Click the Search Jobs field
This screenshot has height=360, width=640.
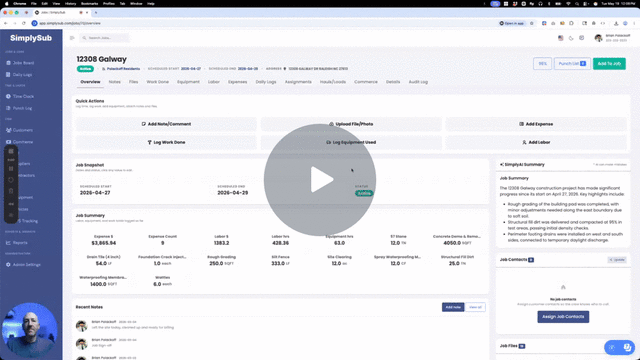(x=104, y=38)
